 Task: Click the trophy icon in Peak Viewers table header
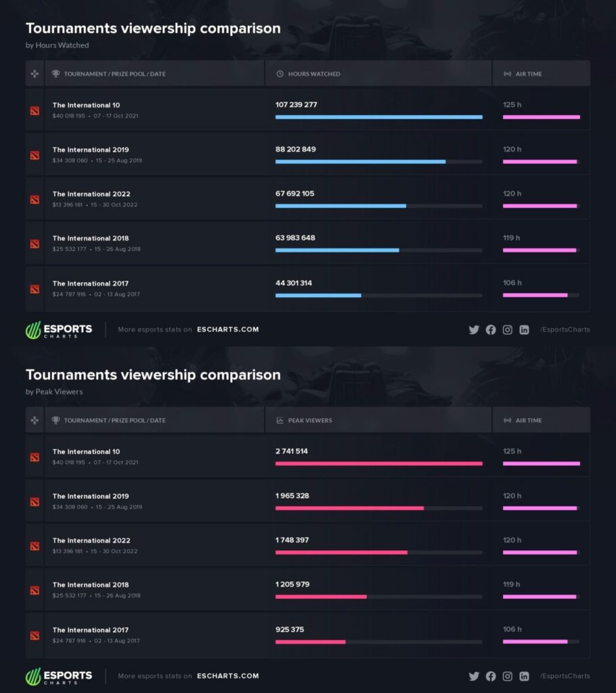pos(56,420)
